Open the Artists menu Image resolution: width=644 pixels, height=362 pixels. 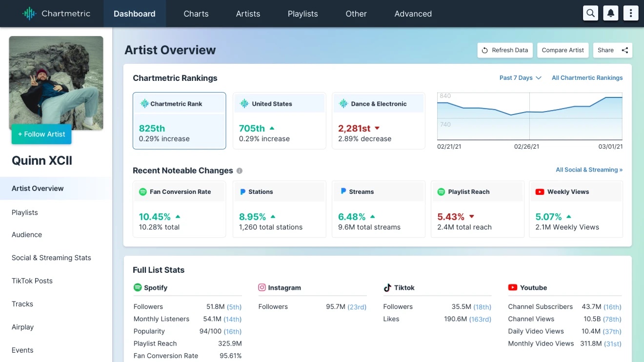point(248,14)
